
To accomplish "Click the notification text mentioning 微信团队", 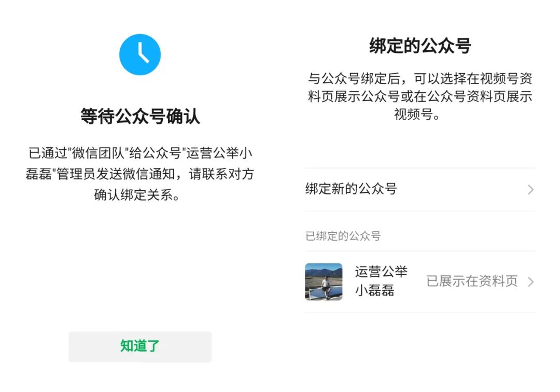I will 140,174.
